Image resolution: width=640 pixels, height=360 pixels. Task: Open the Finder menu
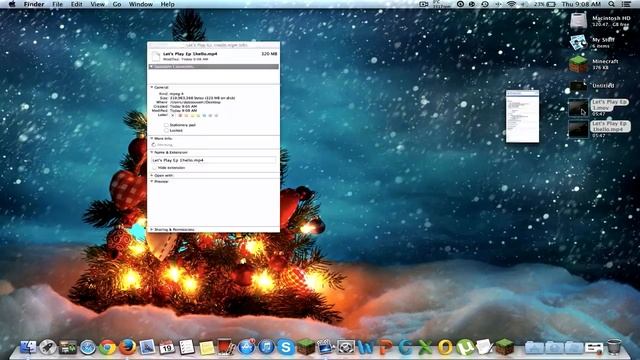33,4
